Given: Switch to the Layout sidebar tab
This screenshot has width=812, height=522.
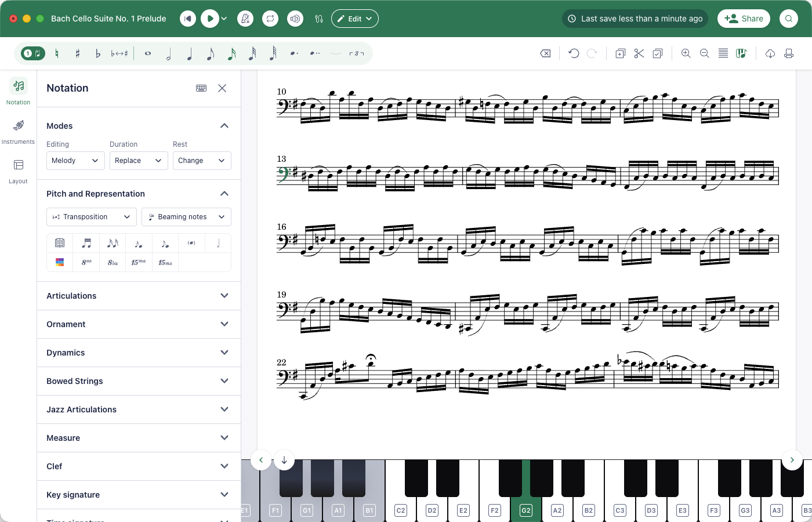Looking at the screenshot, I should (18, 171).
